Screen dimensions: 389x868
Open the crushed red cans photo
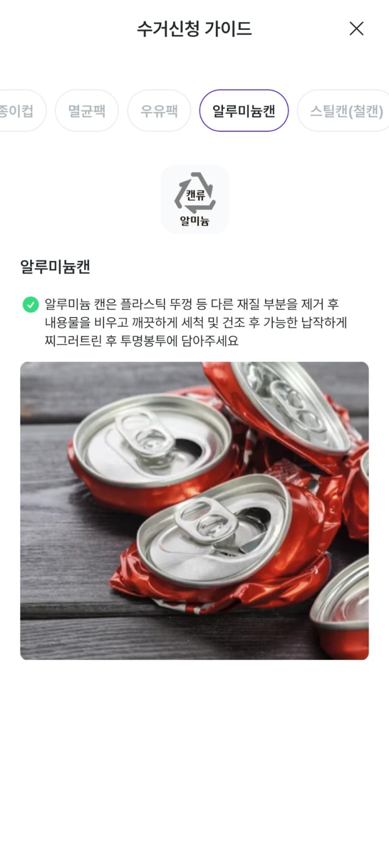pyautogui.click(x=194, y=511)
